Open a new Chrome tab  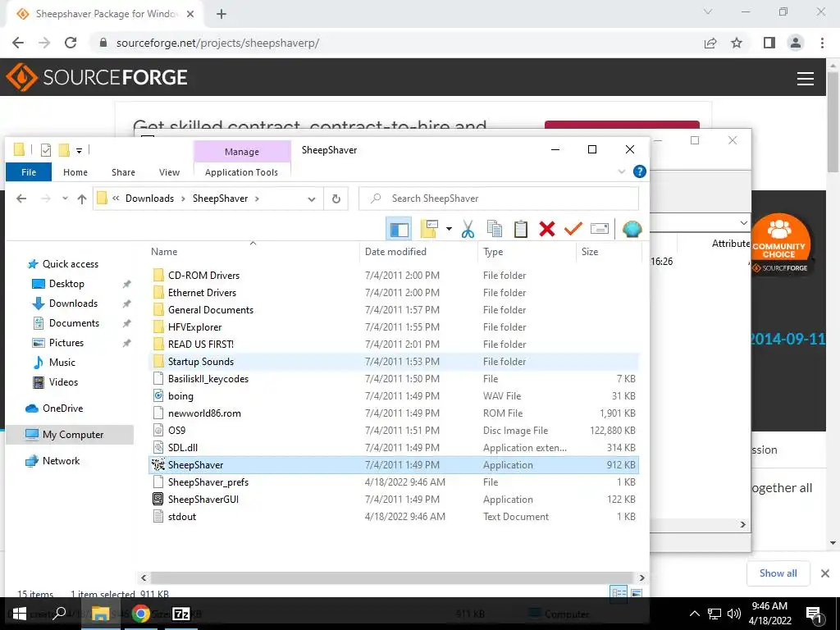(x=221, y=14)
